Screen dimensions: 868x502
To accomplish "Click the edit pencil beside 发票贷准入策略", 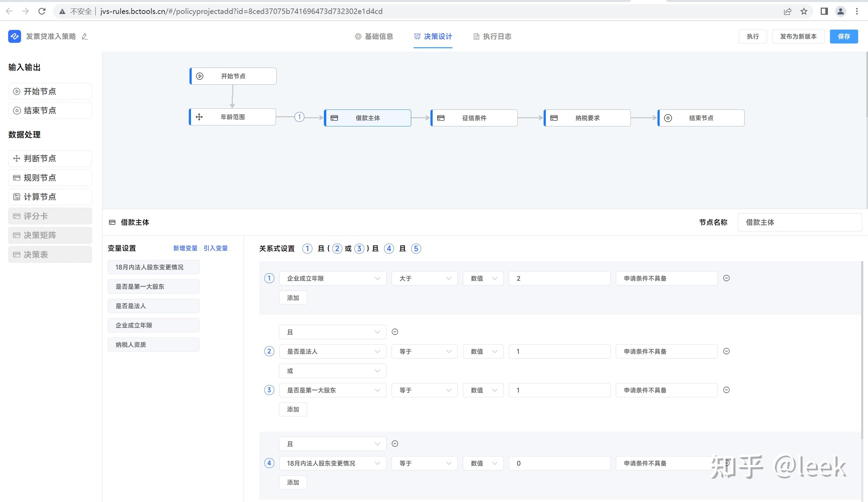I will pos(84,36).
